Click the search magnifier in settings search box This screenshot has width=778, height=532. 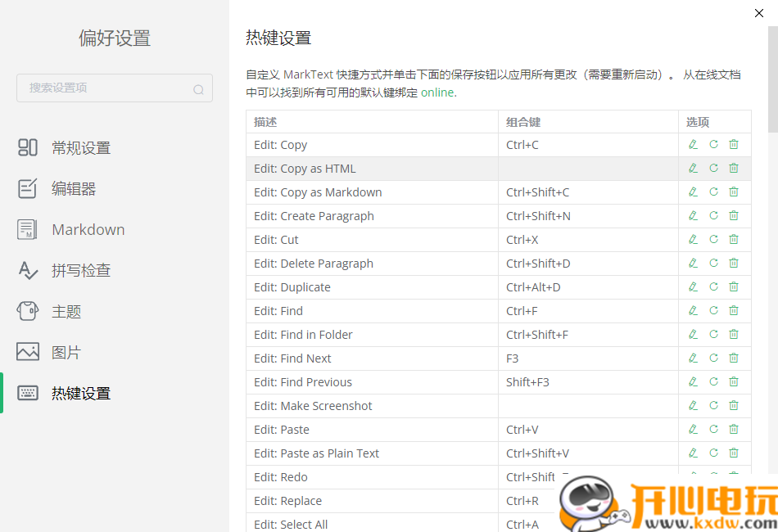199,88
